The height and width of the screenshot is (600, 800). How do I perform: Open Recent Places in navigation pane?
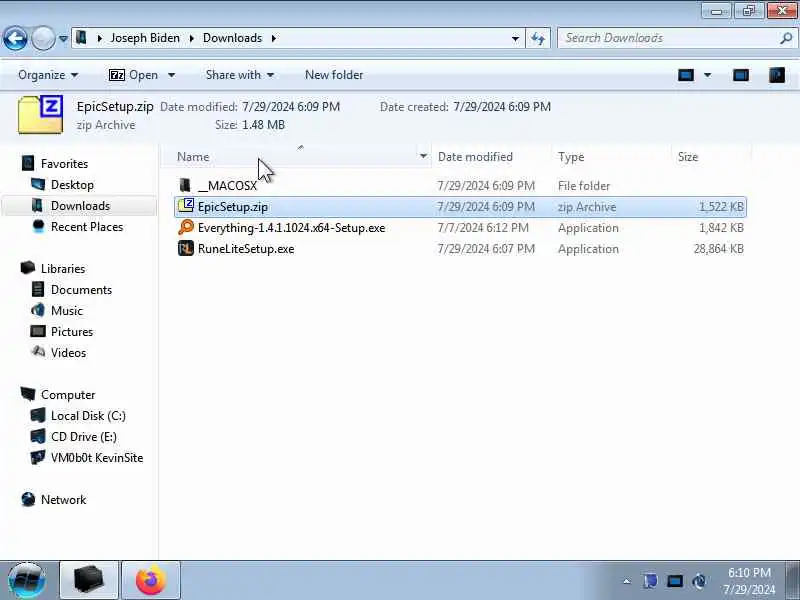tap(87, 227)
